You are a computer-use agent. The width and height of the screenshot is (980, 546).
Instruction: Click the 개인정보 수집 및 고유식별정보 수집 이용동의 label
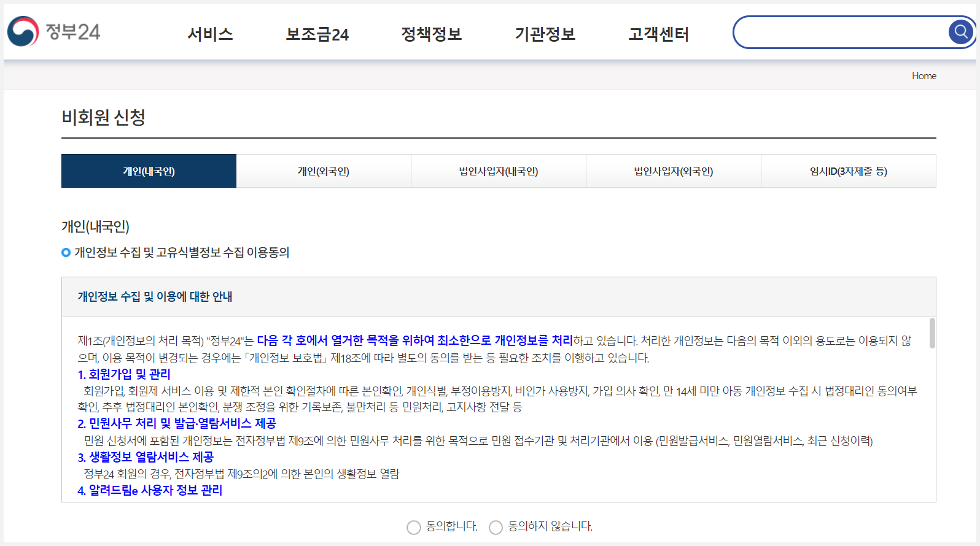182,252
